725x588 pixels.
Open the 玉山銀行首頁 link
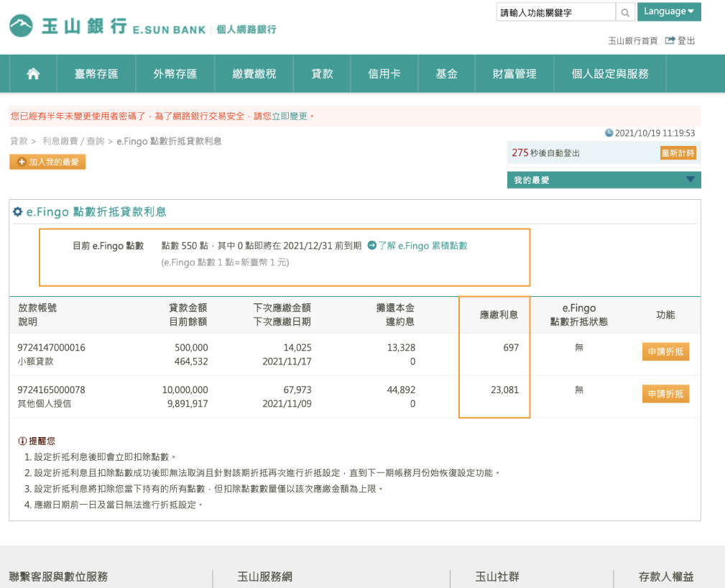click(632, 41)
